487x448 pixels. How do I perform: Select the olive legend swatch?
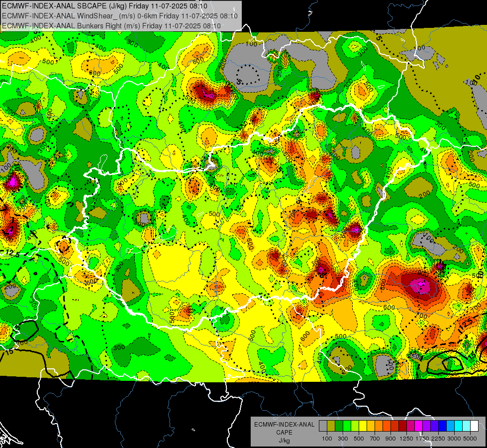tap(331, 426)
